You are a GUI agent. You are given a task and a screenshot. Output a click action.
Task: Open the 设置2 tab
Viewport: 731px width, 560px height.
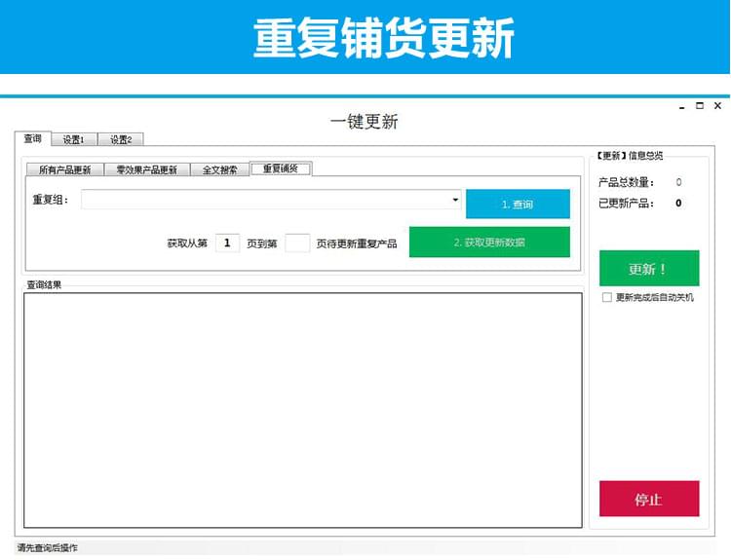pyautogui.click(x=120, y=140)
